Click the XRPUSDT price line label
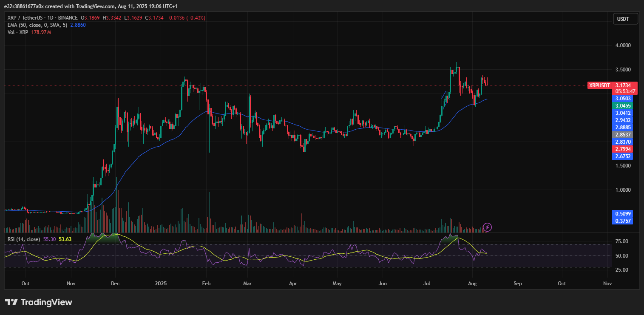This screenshot has width=644, height=315. click(600, 85)
